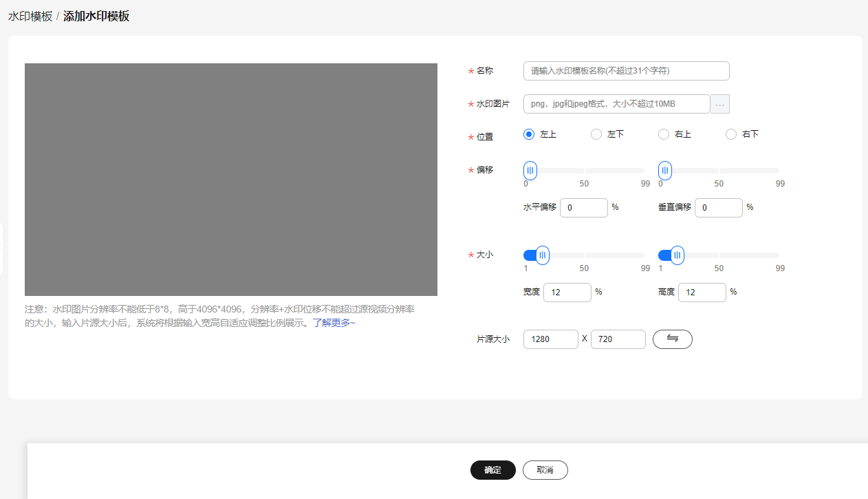This screenshot has height=499, width=868.
Task: Select the 左下 position radio button
Action: click(596, 134)
